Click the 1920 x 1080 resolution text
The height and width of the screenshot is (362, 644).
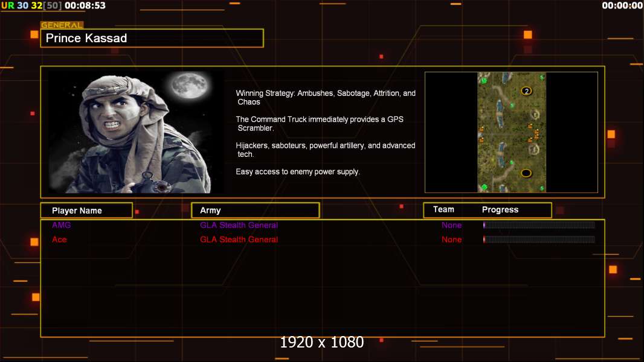[321, 342]
